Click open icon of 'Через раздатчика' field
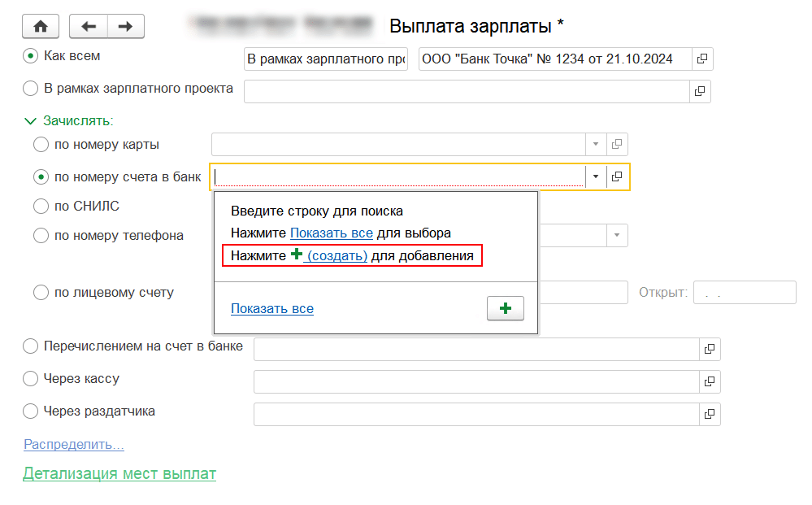This screenshot has width=812, height=505. coord(710,414)
